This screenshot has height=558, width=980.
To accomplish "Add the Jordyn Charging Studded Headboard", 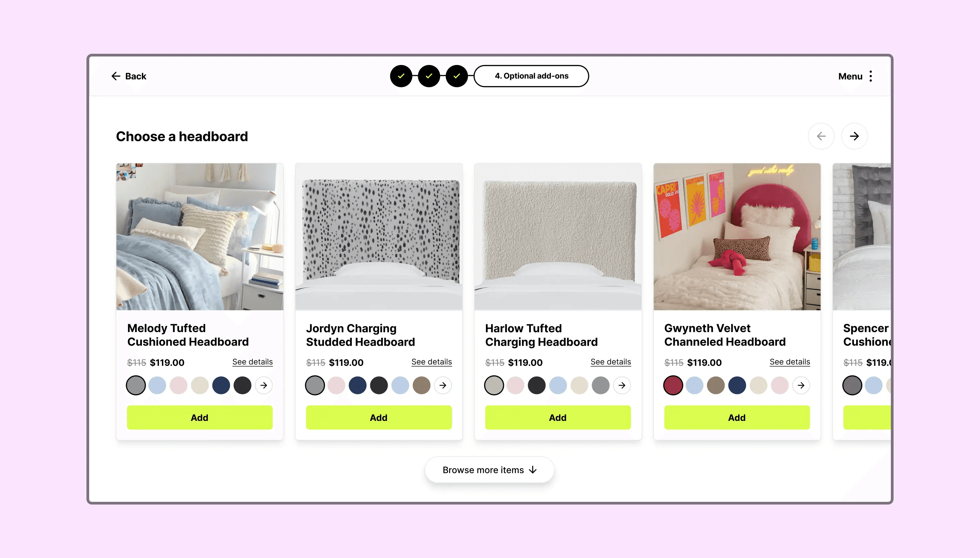I will point(379,417).
